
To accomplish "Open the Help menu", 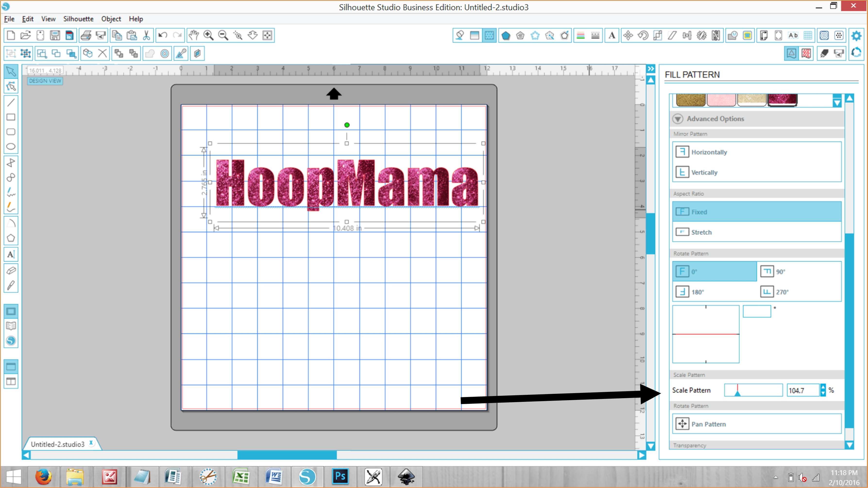I will (x=136, y=19).
